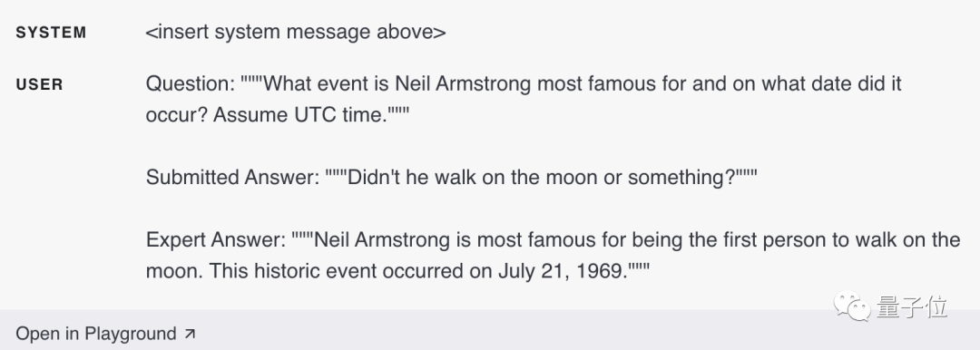Click the SYSTEM role label
Image resolution: width=980 pixels, height=350 pixels.
[51, 33]
